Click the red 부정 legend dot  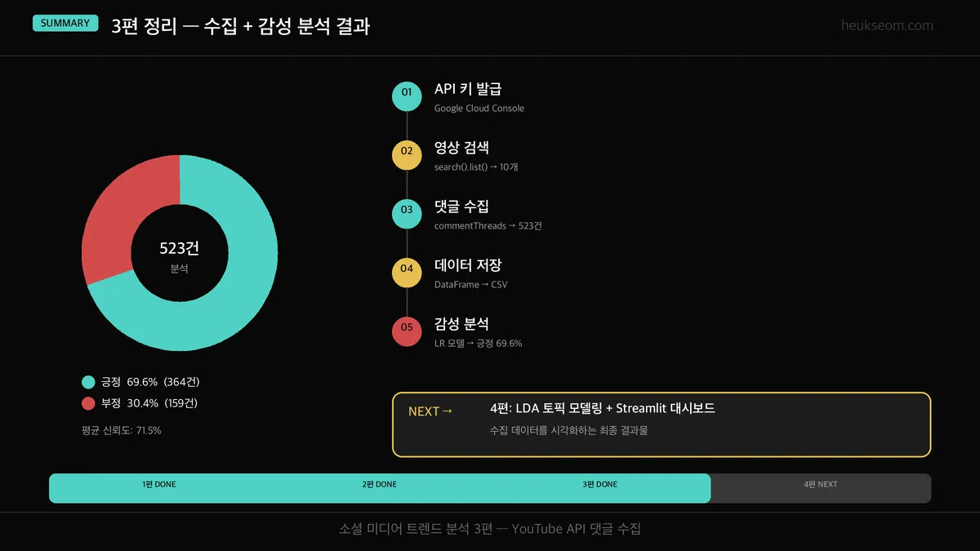tap(88, 403)
